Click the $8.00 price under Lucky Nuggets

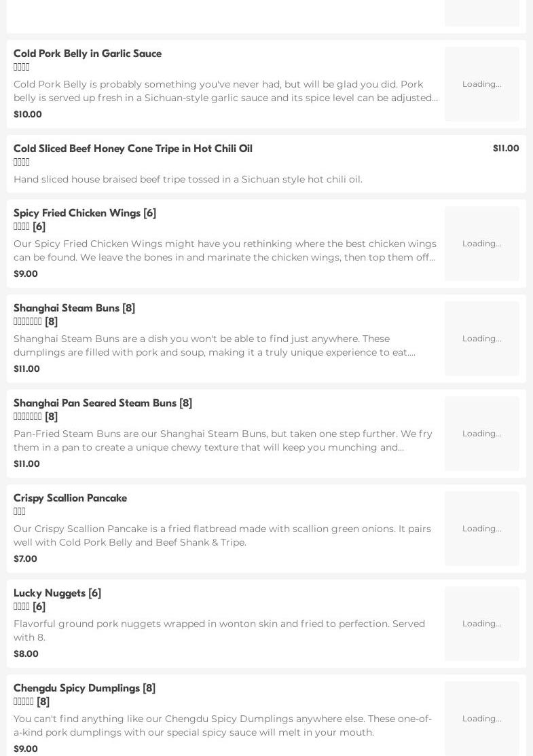tap(26, 654)
